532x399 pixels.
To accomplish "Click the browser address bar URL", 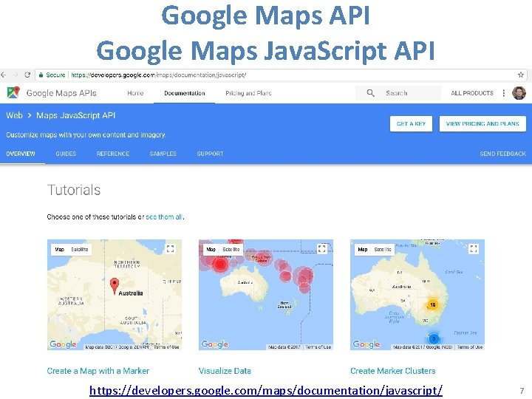I will pyautogui.click(x=158, y=75).
